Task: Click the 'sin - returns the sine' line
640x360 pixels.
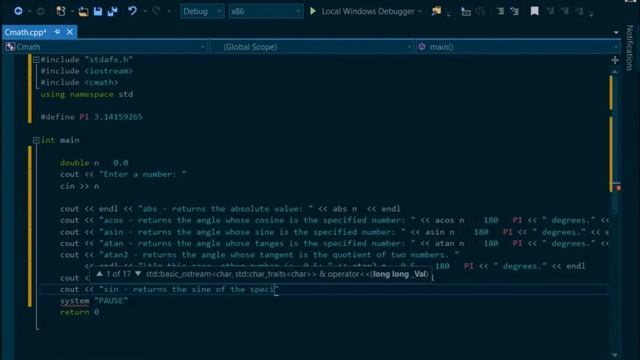Action: click(x=169, y=289)
